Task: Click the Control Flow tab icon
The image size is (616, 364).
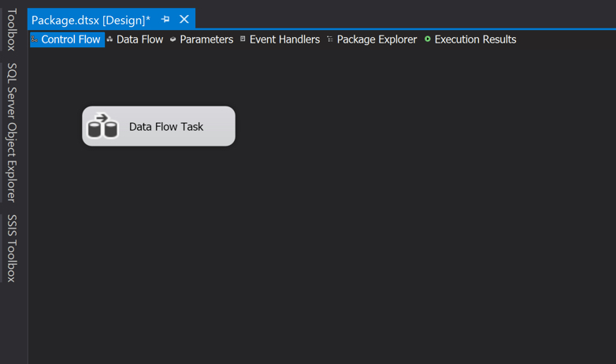Action: (x=35, y=39)
